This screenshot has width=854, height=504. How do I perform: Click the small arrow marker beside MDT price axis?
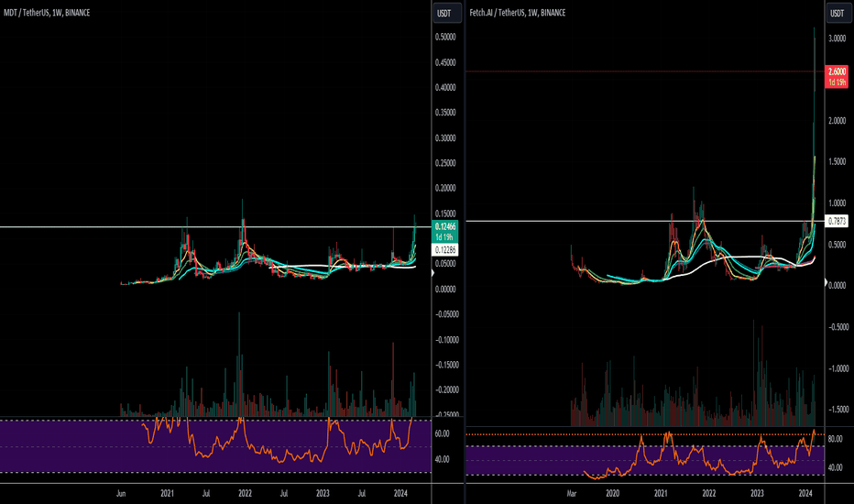(x=433, y=272)
